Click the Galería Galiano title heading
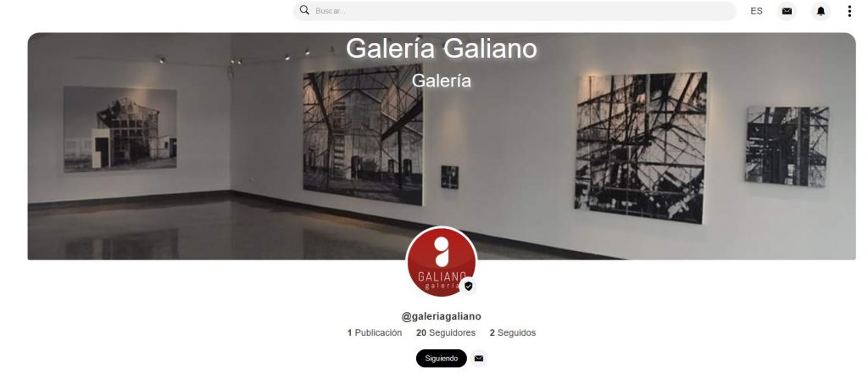Screen dimensions: 868x390 click(441, 48)
